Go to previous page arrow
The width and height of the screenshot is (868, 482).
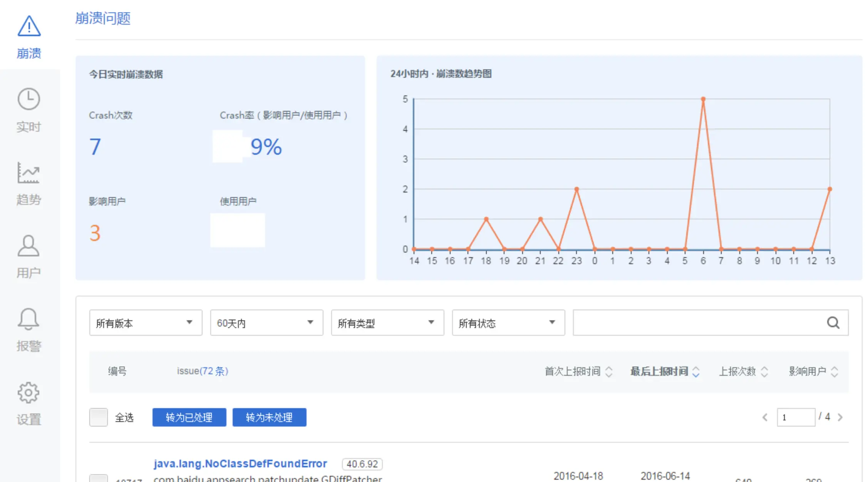pos(765,417)
